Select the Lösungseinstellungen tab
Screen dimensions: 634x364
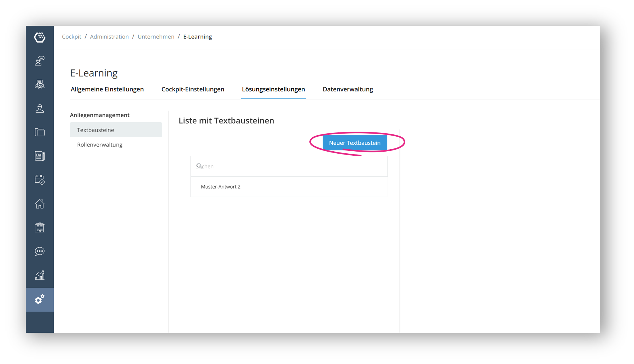(x=273, y=89)
